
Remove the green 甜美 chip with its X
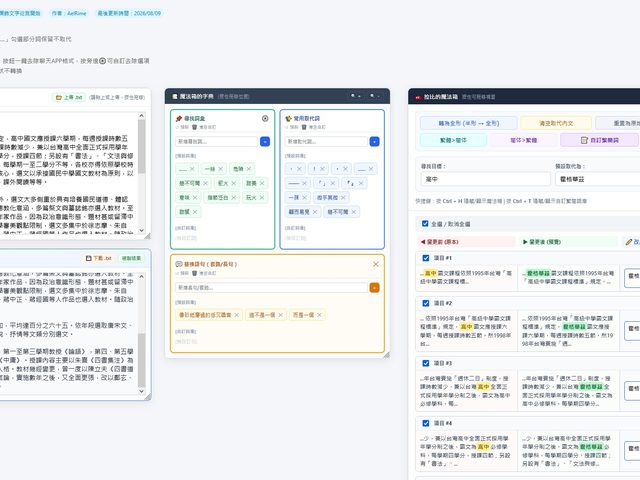point(262,183)
